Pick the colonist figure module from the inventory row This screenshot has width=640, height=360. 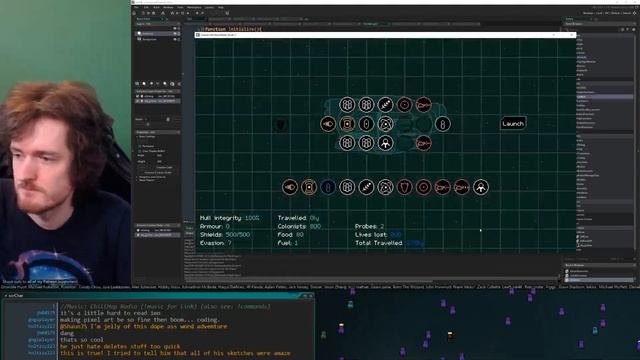[481, 187]
